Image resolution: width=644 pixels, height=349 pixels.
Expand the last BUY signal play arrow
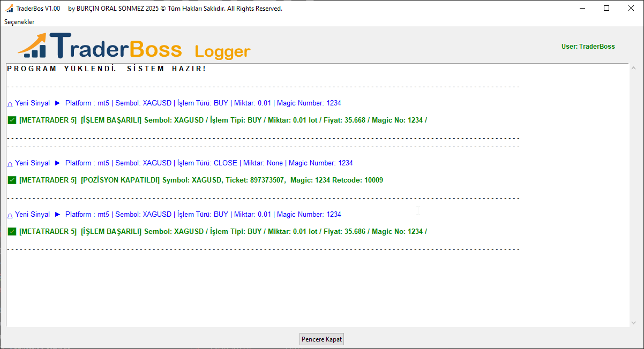pyautogui.click(x=57, y=214)
